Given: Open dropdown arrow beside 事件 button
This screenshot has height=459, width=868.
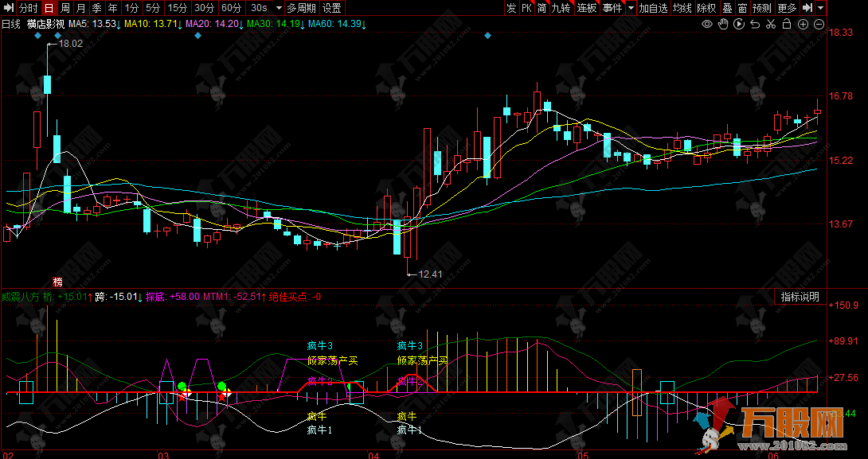Looking at the screenshot, I should click(x=631, y=8).
